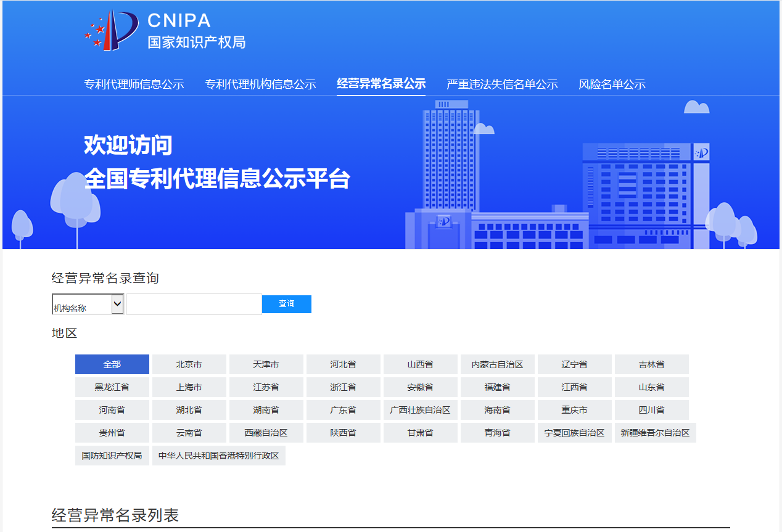The width and height of the screenshot is (782, 532).
Task: Filter by 国防知识产权局
Action: 112,456
